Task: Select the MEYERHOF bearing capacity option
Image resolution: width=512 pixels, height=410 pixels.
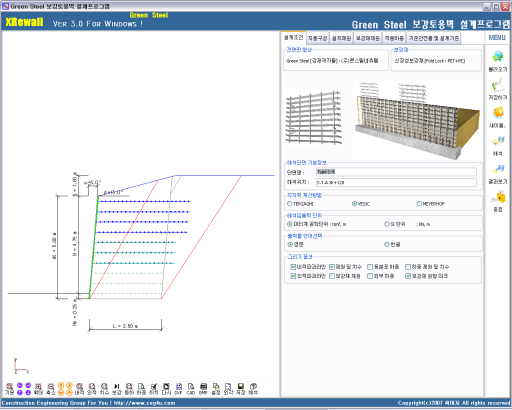Action: pos(419,204)
